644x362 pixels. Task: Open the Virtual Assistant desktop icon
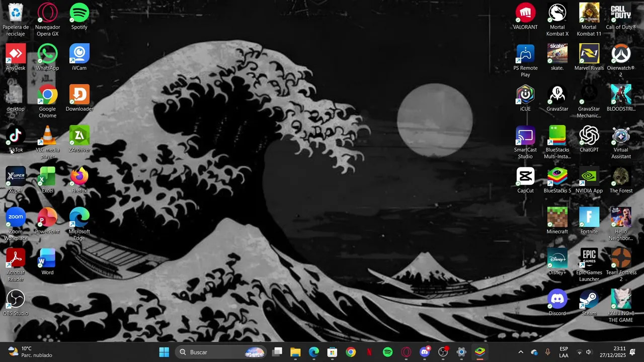tap(621, 142)
